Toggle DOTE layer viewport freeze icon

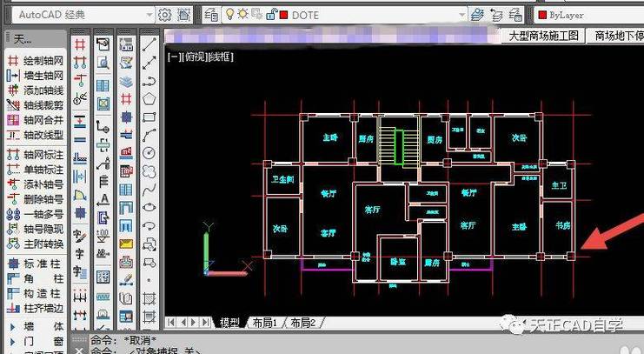coord(257,15)
